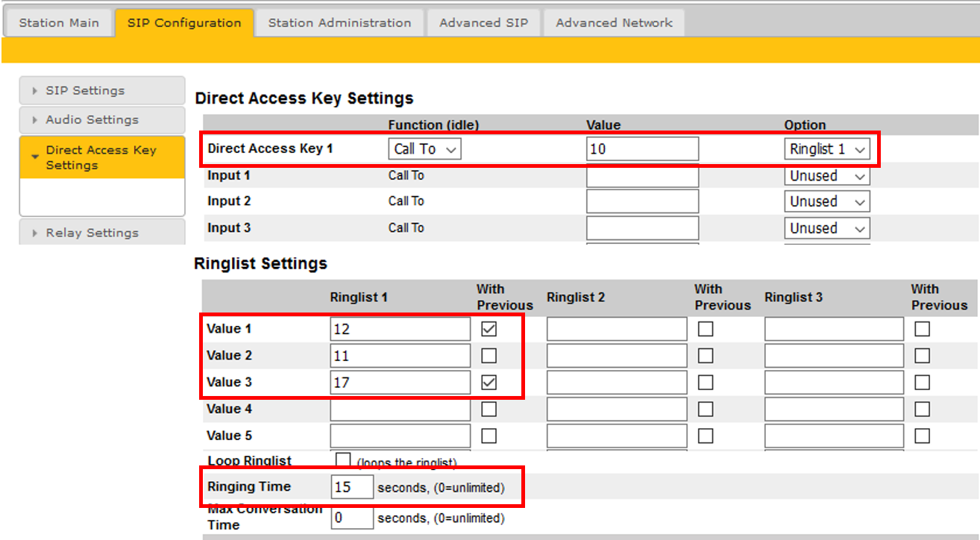Switch to the Station Main tab

click(59, 22)
